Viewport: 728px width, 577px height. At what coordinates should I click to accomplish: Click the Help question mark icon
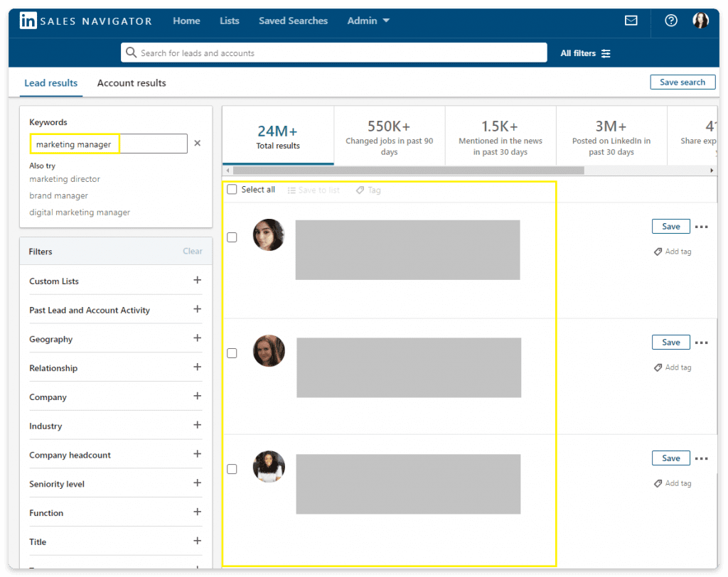click(669, 20)
